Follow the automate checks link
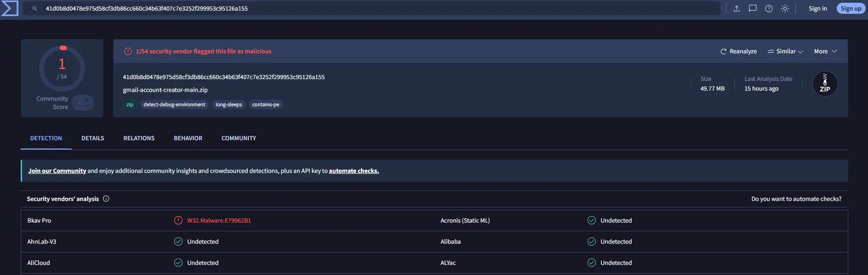The height and width of the screenshot is (275, 868). click(x=354, y=171)
